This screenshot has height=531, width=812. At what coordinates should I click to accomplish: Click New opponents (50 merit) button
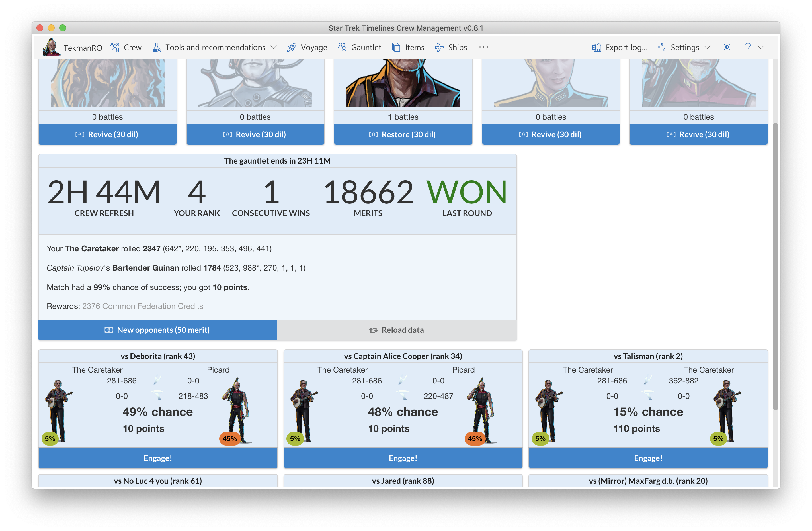[157, 330]
